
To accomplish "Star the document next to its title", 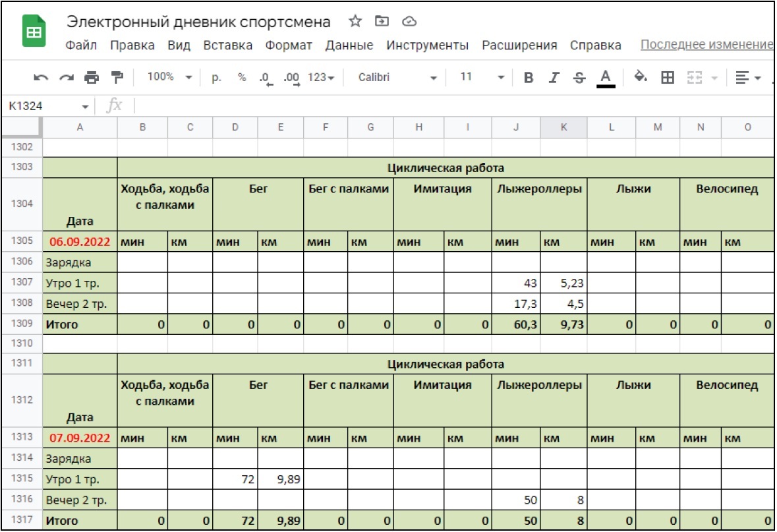I will tap(355, 22).
